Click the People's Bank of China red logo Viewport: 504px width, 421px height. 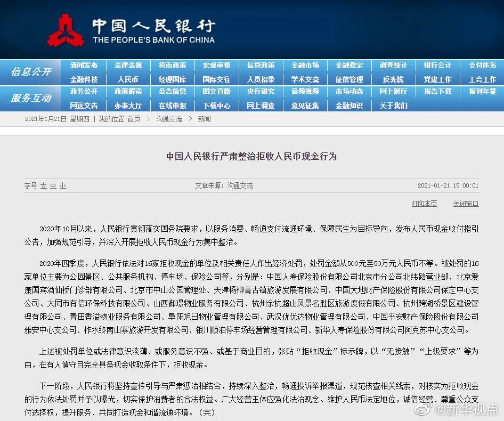(66, 30)
